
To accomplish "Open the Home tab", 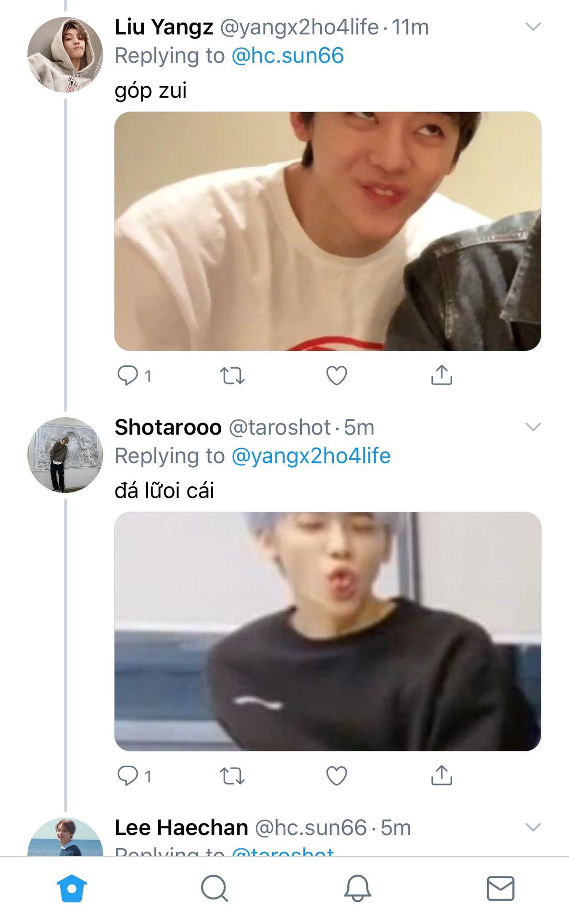I will tap(72, 888).
